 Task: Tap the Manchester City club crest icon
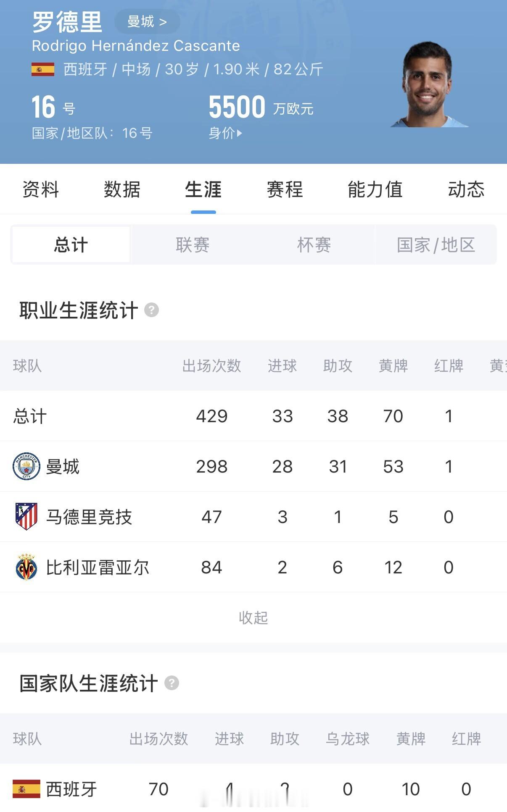tap(26, 466)
